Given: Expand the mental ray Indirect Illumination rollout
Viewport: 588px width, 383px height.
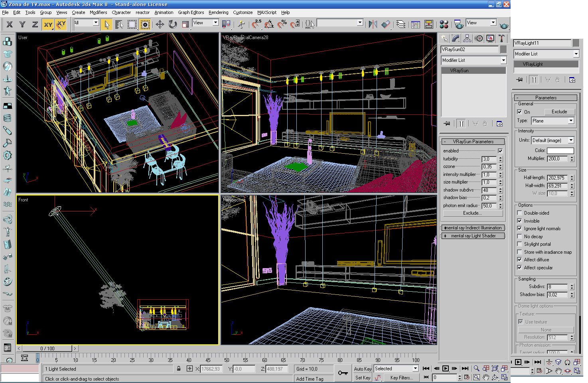Looking at the screenshot, I should [x=473, y=228].
